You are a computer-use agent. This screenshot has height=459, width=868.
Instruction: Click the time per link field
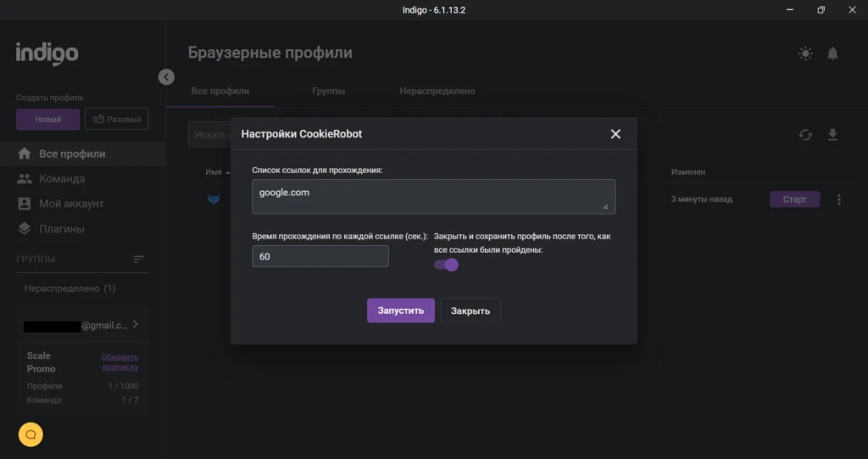pyautogui.click(x=320, y=256)
